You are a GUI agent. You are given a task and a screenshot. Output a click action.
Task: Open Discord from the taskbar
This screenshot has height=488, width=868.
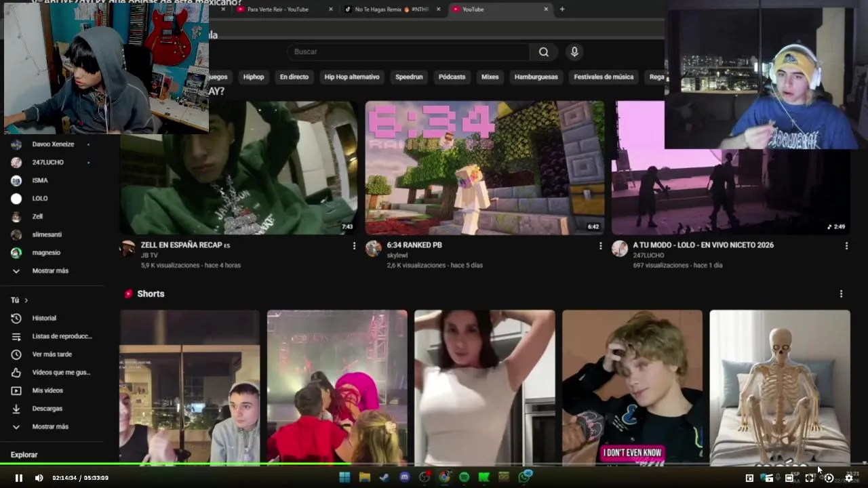pos(404,477)
